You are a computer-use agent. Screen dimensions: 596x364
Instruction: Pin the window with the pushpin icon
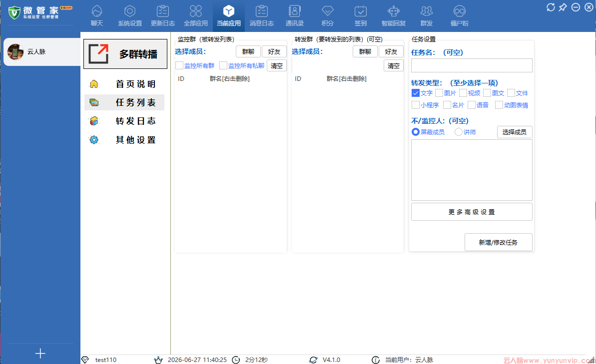click(x=563, y=7)
